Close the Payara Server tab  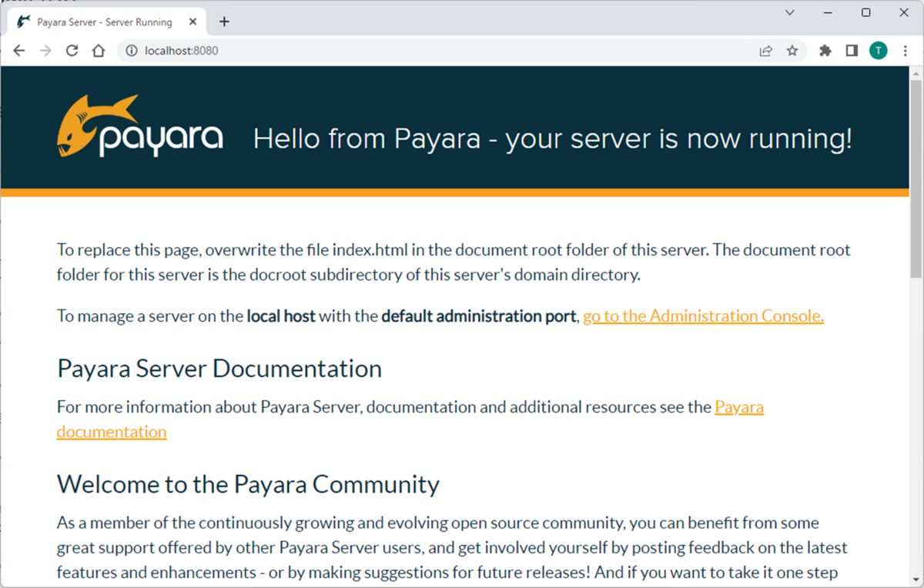coord(192,22)
